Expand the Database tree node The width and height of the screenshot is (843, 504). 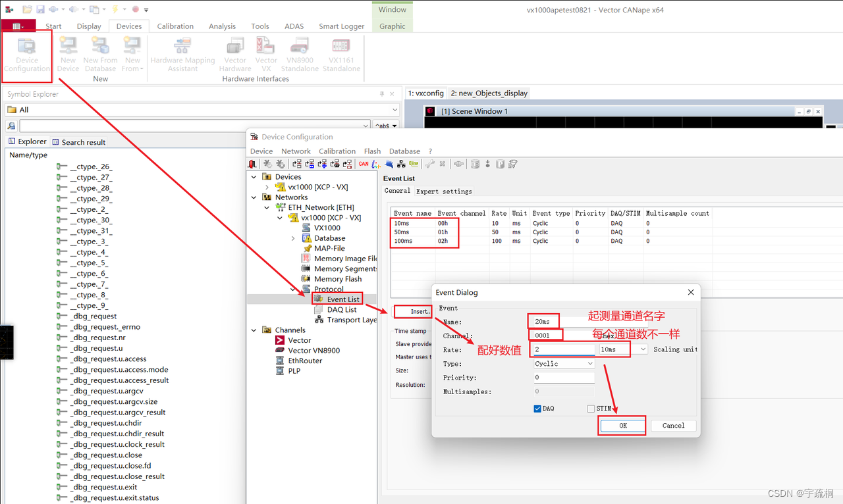[x=293, y=238]
